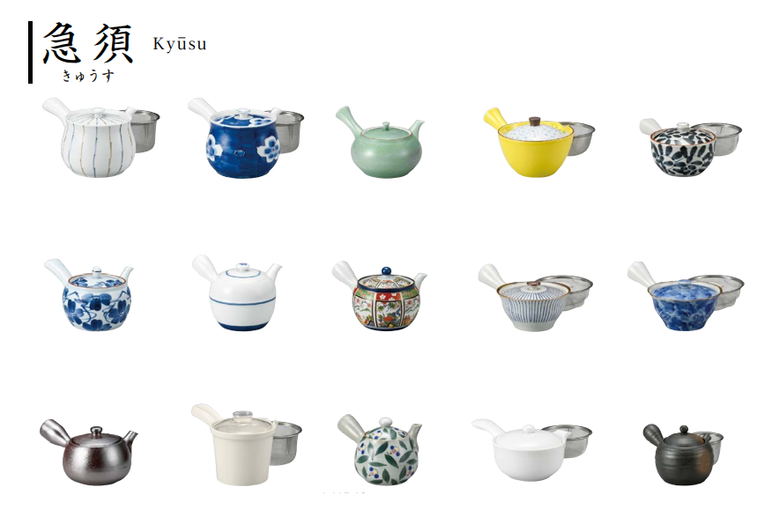Click the きゅうす hiragana reading
Screen dimensions: 757x532
click(x=88, y=76)
